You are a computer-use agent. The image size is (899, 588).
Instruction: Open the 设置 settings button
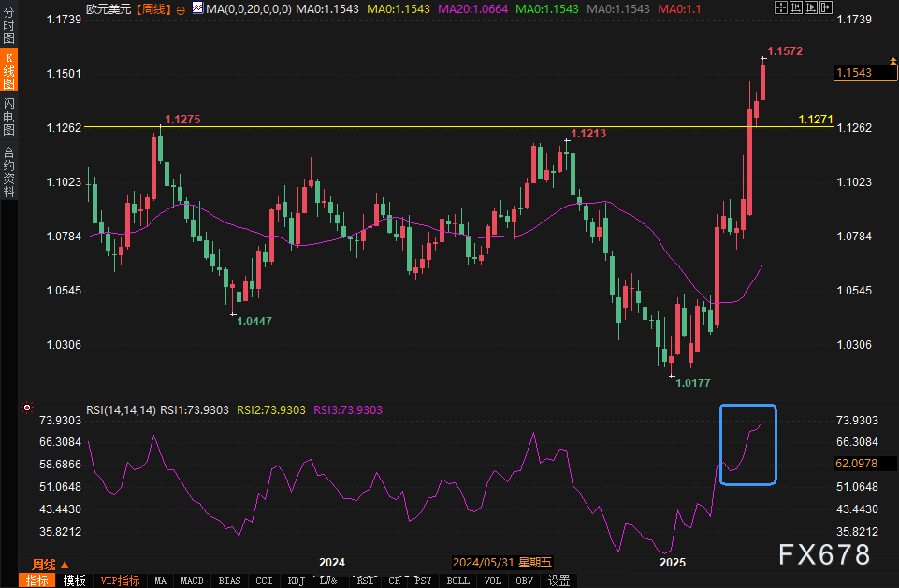pos(559,581)
